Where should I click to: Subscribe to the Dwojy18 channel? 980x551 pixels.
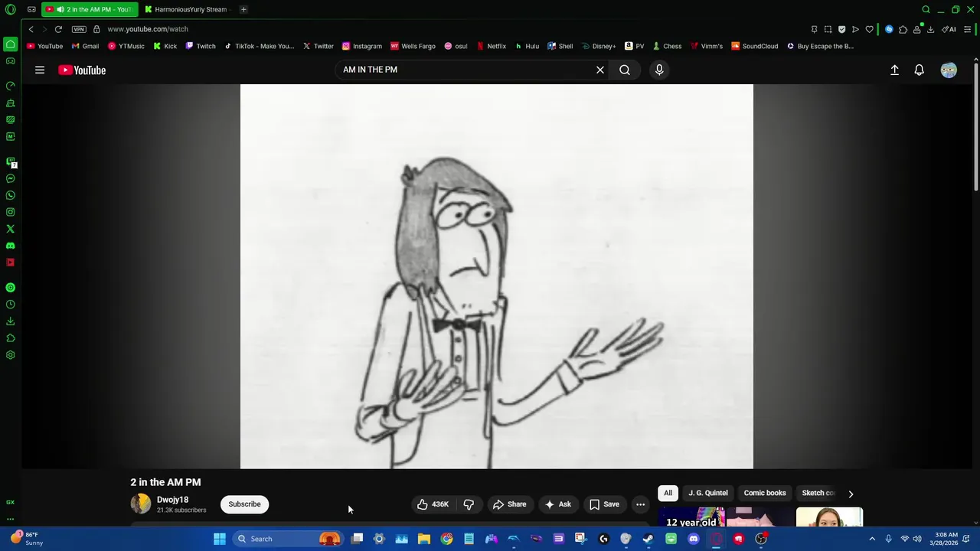pos(244,504)
